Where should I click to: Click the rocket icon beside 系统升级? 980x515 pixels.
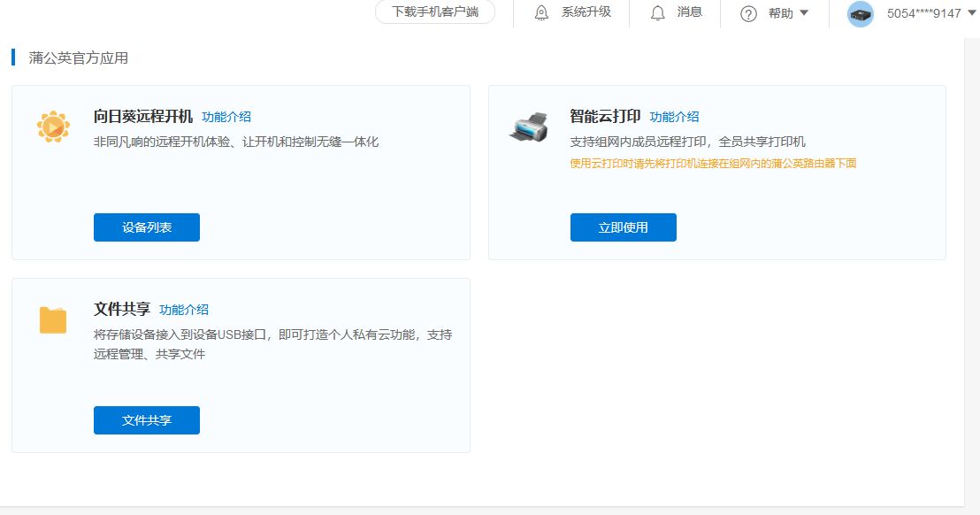click(x=541, y=13)
